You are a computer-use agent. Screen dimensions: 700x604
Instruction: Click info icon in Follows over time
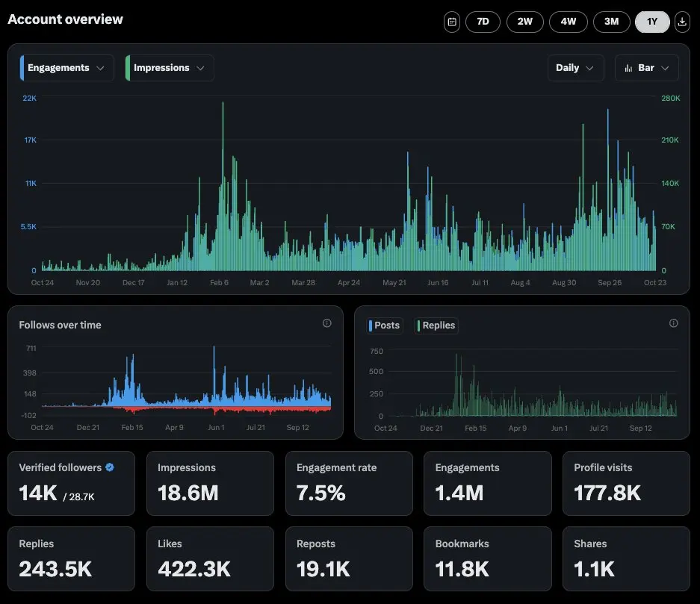coord(327,323)
